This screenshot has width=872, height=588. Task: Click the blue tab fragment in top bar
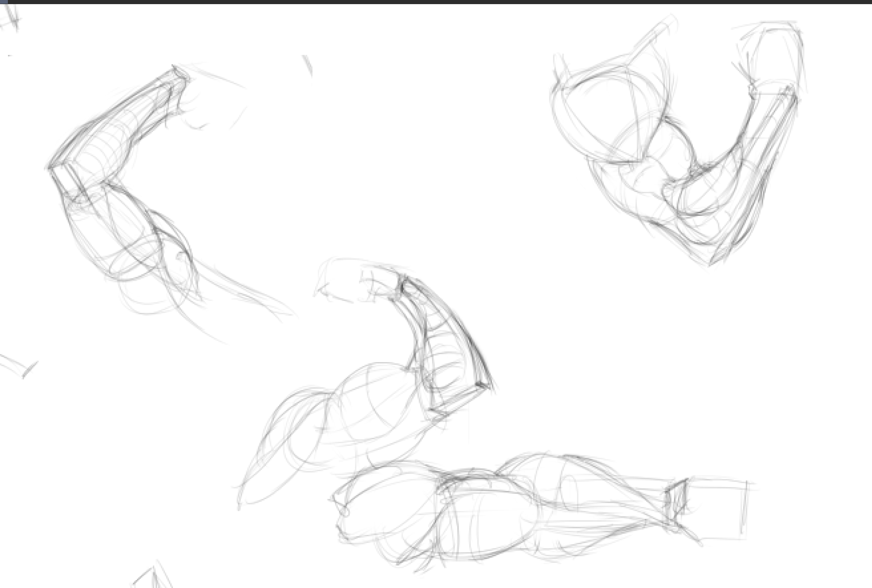pyautogui.click(x=3, y=2)
